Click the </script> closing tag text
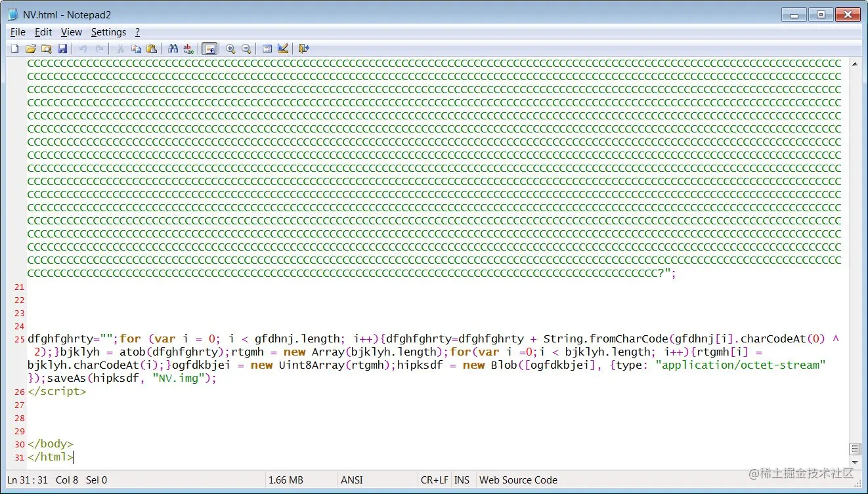Image resolution: width=868 pixels, height=494 pixels. coord(57,391)
